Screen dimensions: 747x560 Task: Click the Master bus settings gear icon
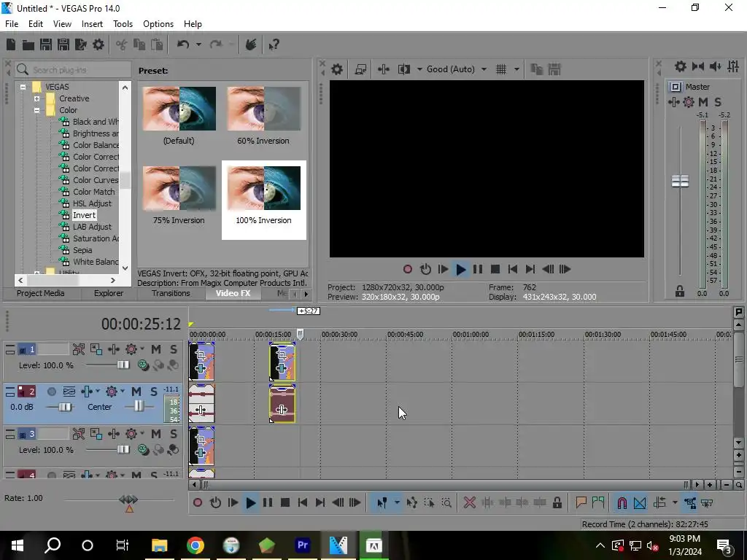[681, 66]
